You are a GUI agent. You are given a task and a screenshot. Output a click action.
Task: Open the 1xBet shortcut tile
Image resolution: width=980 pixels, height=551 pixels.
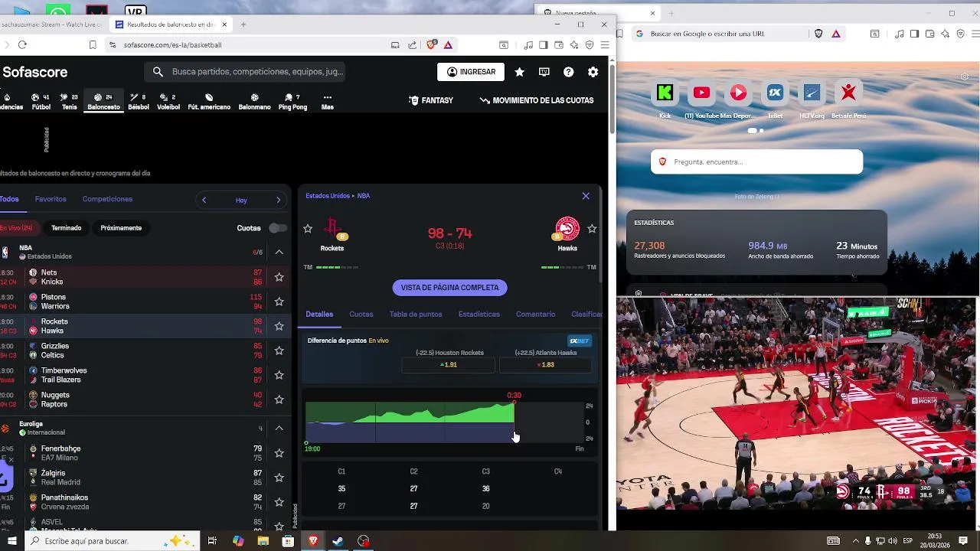pyautogui.click(x=775, y=93)
